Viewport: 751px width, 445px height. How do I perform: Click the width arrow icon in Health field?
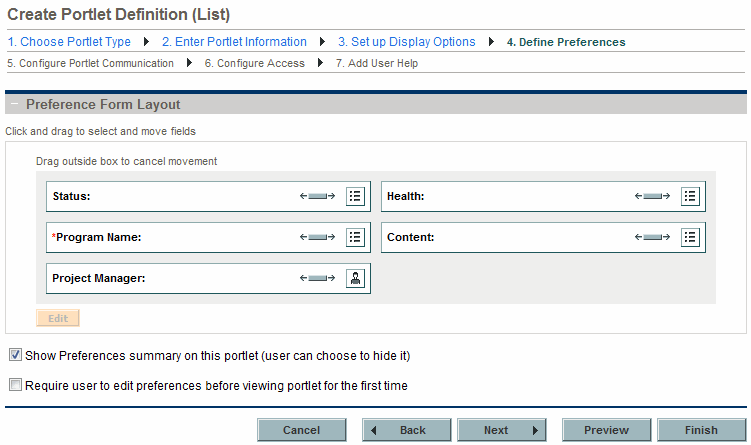point(652,196)
